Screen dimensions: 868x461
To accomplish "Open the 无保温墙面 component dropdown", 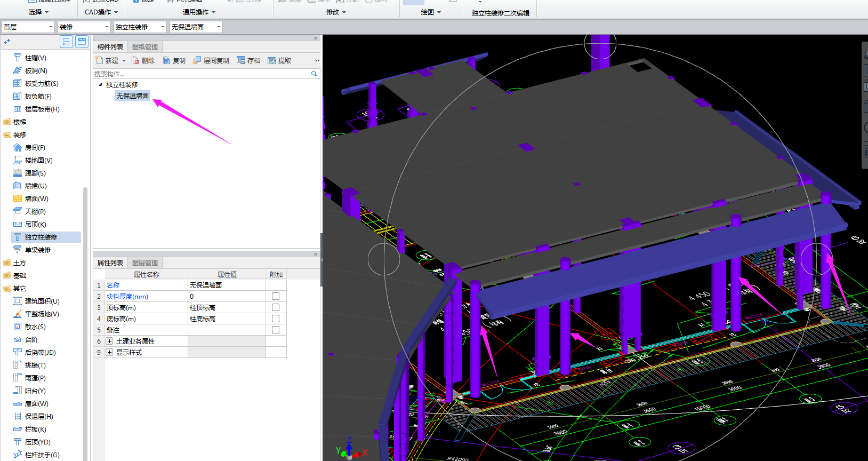I will coord(196,27).
